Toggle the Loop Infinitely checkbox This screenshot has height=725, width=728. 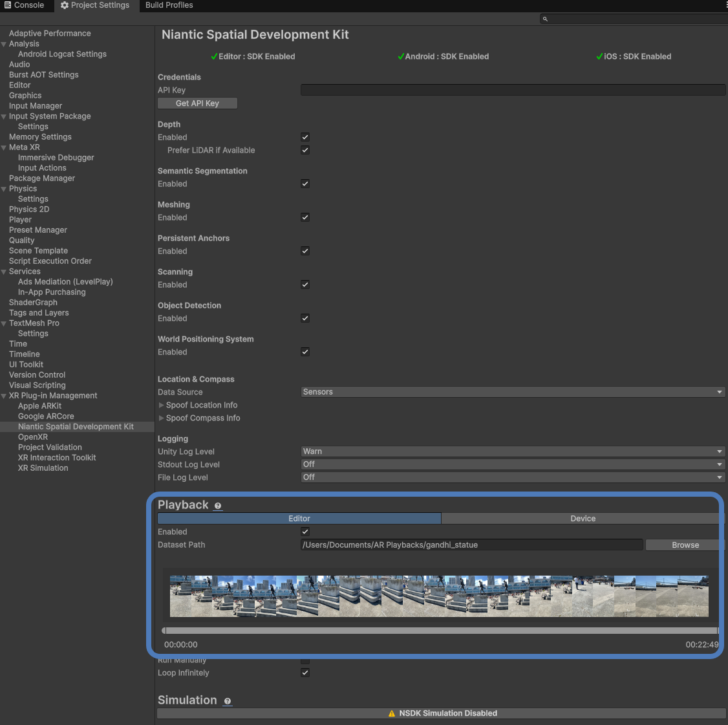pyautogui.click(x=305, y=672)
